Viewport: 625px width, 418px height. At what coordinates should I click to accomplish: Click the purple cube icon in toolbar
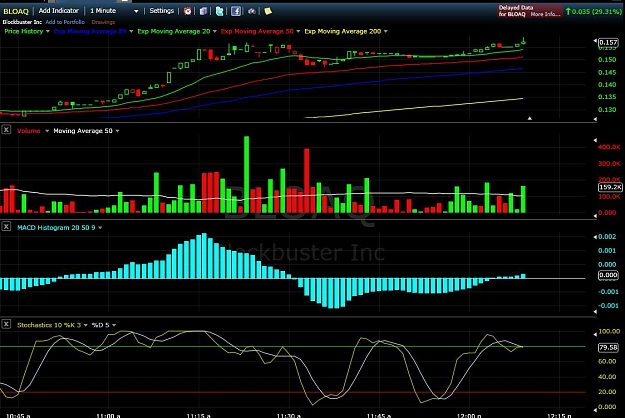[x=203, y=11]
